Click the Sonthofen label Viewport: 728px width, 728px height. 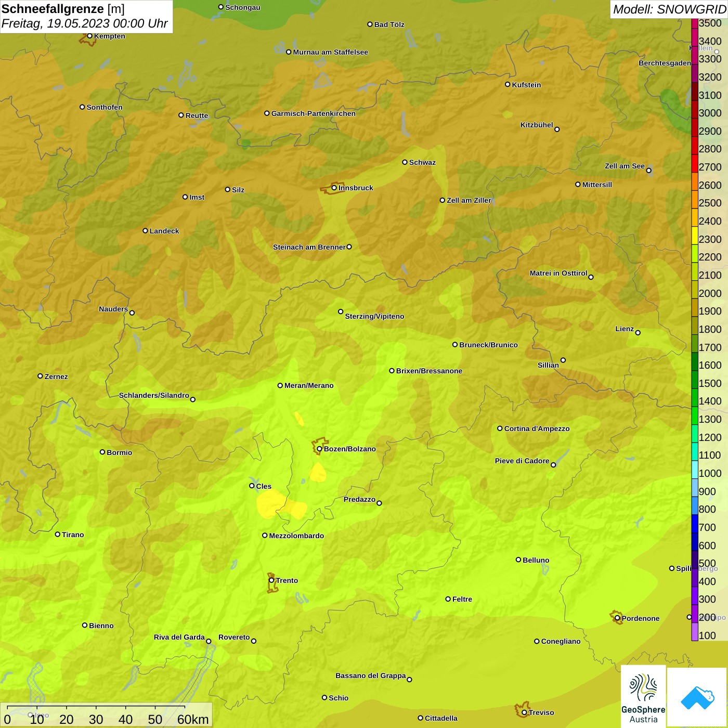[105, 107]
